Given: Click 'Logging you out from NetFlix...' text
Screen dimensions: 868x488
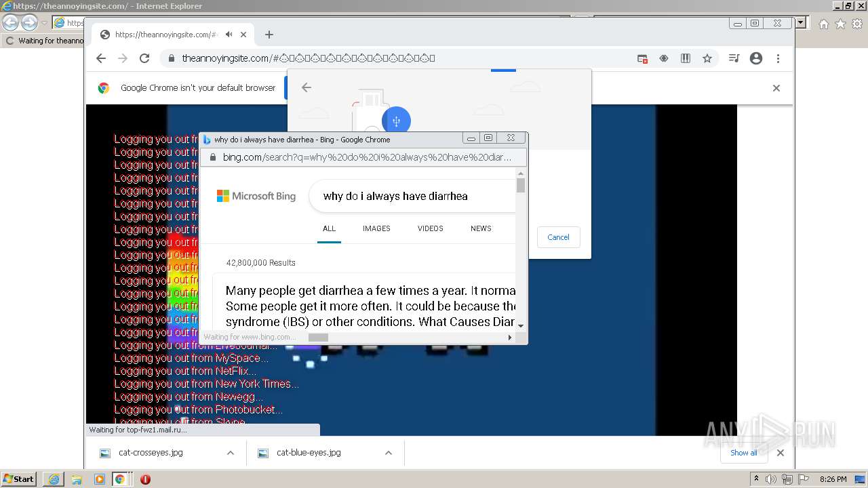Looking at the screenshot, I should [x=185, y=371].
